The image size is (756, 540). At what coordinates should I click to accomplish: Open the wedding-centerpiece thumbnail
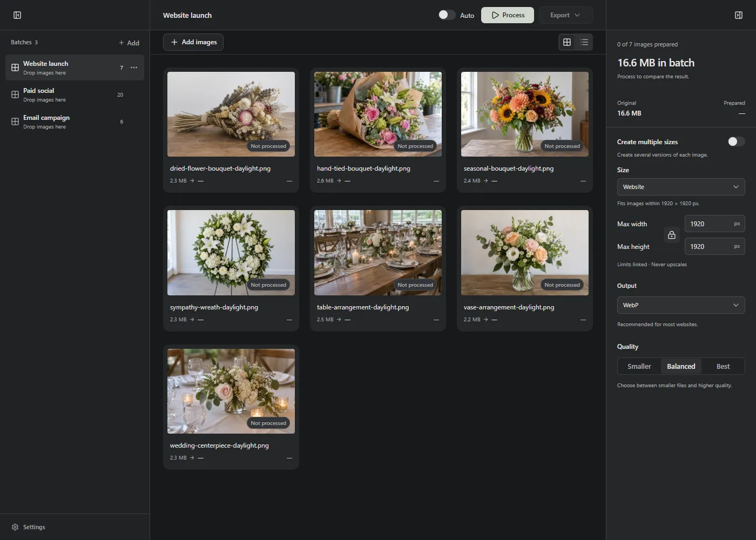(x=231, y=391)
